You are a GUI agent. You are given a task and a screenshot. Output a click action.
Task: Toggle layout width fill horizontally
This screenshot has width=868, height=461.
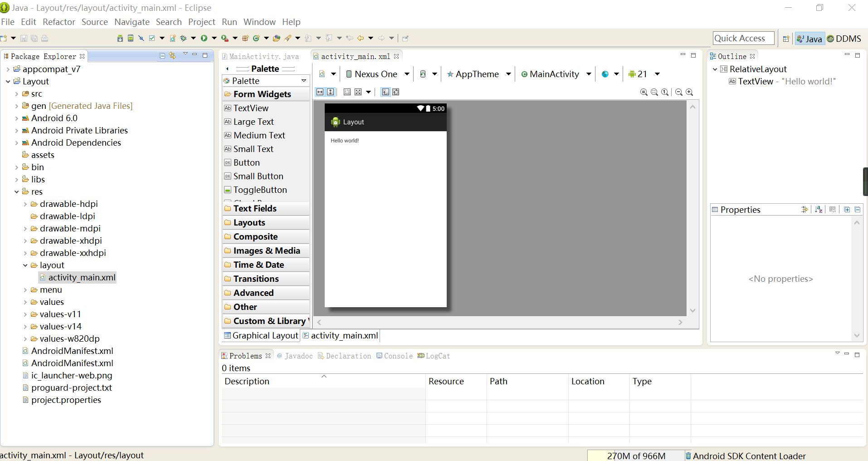click(320, 92)
